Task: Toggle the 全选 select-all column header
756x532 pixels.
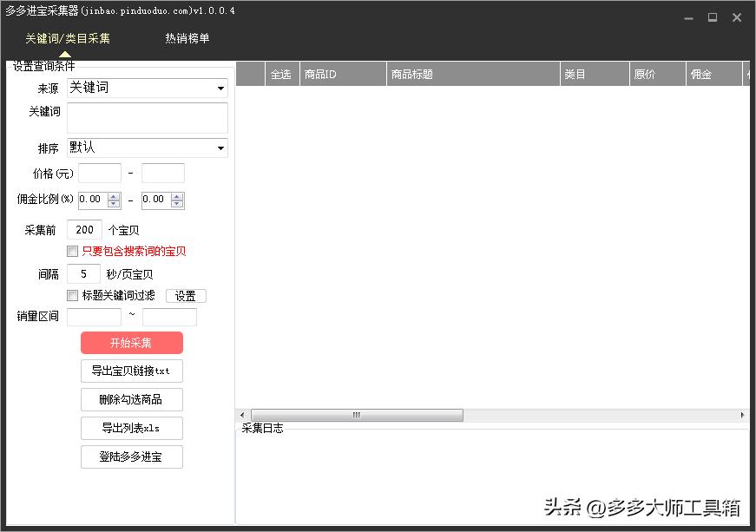Action: point(280,74)
